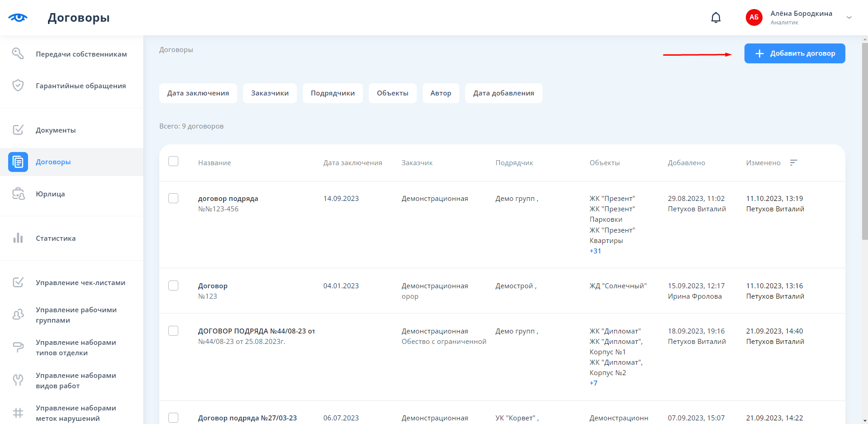Click the eye logo icon

tap(18, 18)
